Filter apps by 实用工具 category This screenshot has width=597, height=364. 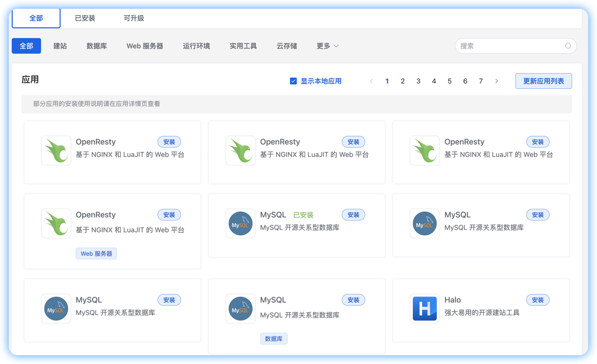coord(243,46)
